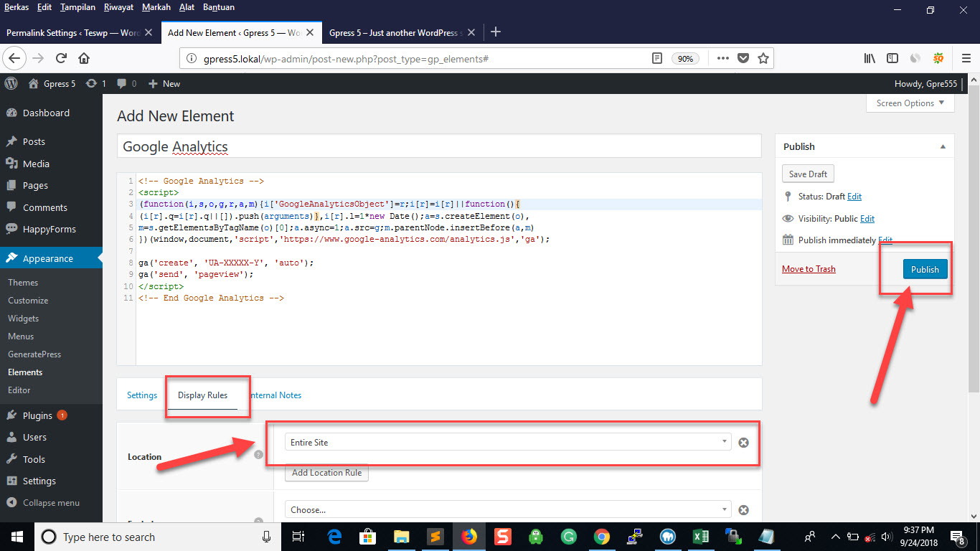
Task: Click the blue Publish button
Action: tap(925, 269)
